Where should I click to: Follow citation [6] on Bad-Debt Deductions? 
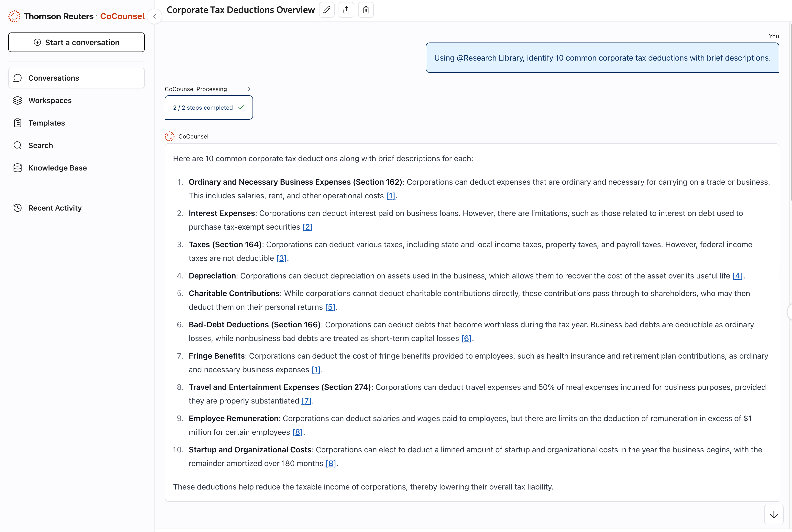pos(466,338)
